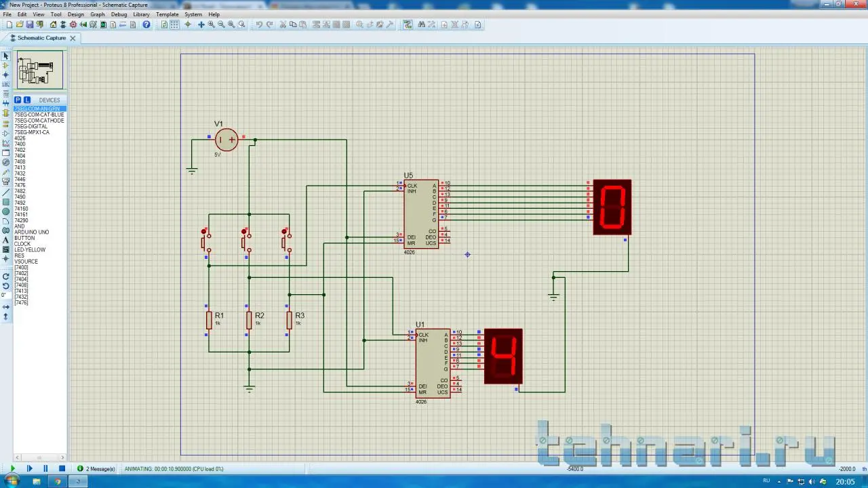Open the Debug menu
This screenshot has height=488, width=868.
pos(119,14)
